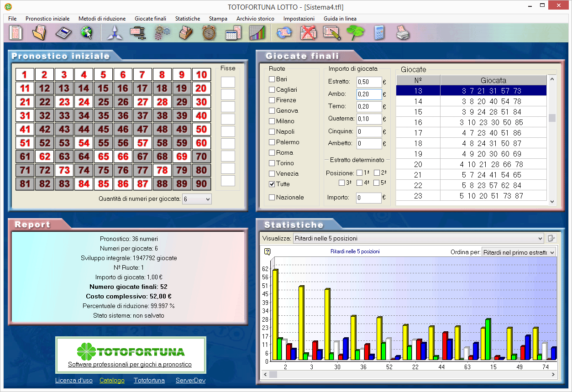The width and height of the screenshot is (572, 392).
Task: Click the red X delete icon
Action: (307, 32)
